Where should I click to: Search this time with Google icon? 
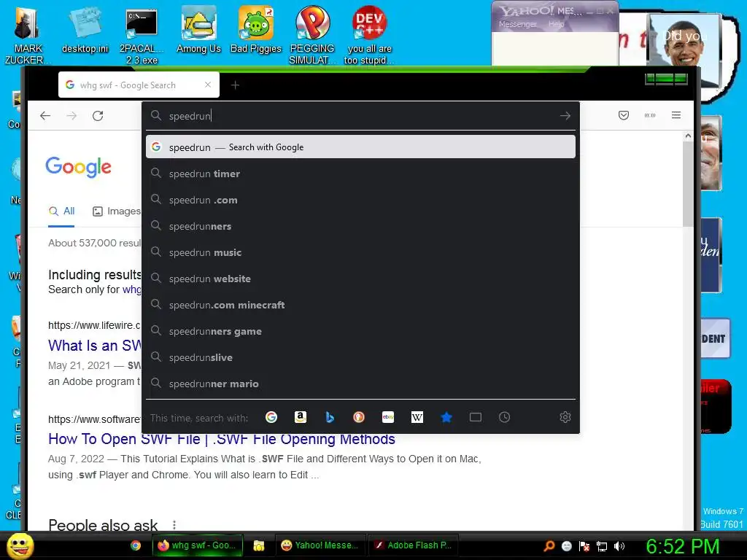271,417
